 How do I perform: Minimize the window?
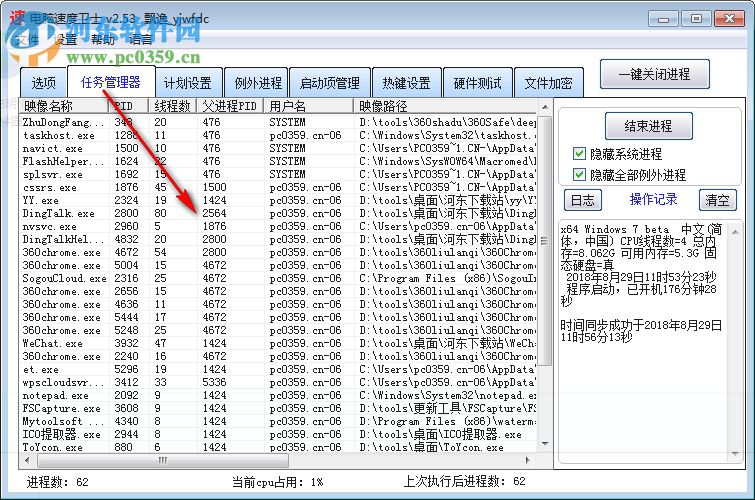[663, 19]
